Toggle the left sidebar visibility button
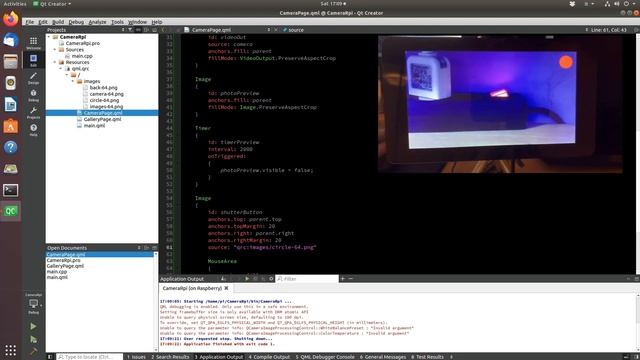Screen dimensions: 640x360 coord(50,357)
